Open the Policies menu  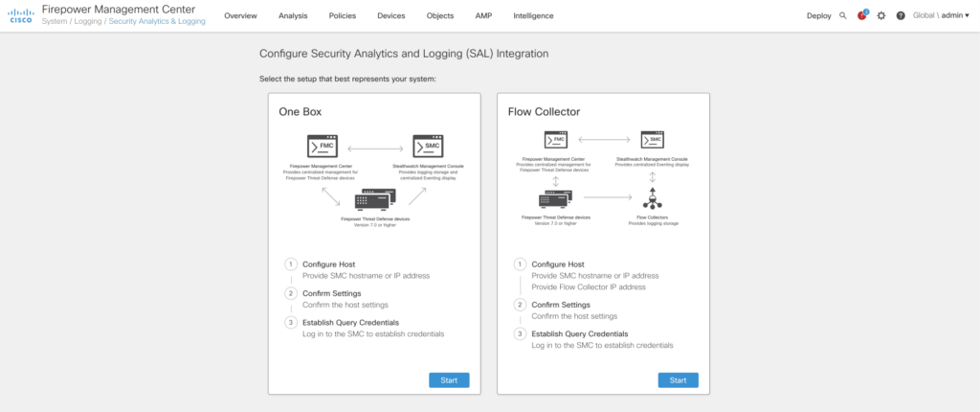click(x=343, y=15)
